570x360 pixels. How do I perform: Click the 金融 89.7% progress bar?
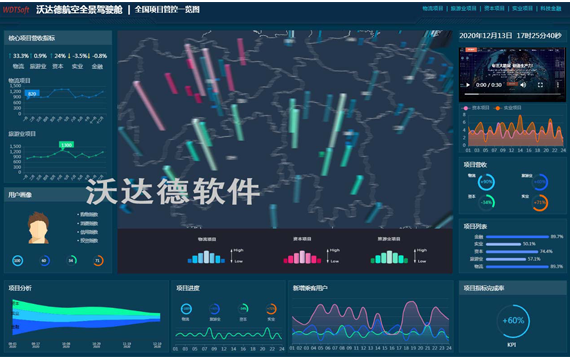pos(517,237)
